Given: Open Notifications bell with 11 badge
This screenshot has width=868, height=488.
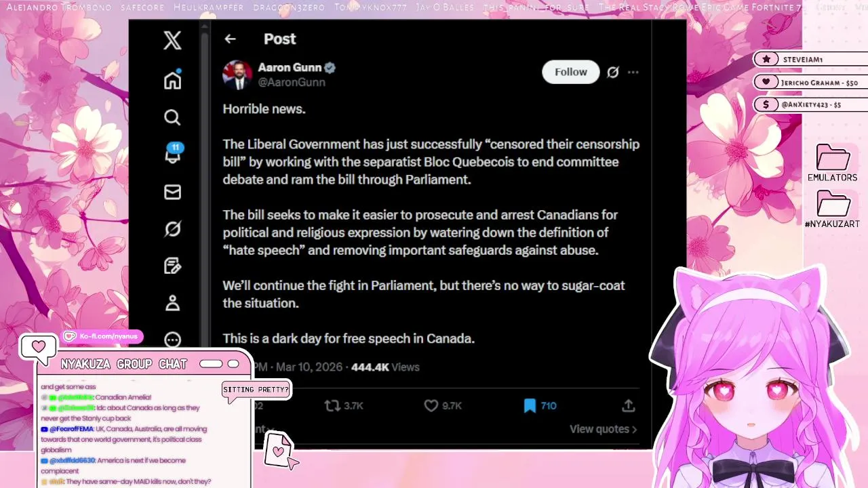Looking at the screenshot, I should click(x=173, y=153).
